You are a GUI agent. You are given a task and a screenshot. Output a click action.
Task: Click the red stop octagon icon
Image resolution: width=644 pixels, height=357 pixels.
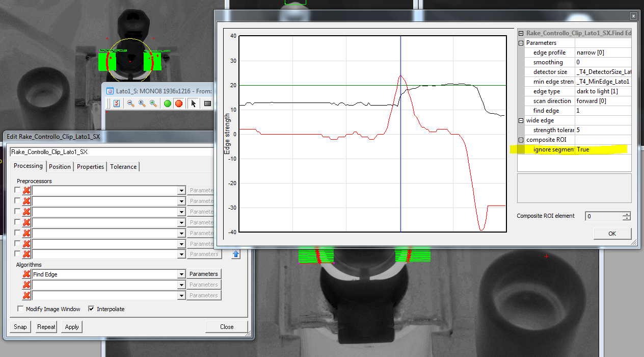(179, 104)
